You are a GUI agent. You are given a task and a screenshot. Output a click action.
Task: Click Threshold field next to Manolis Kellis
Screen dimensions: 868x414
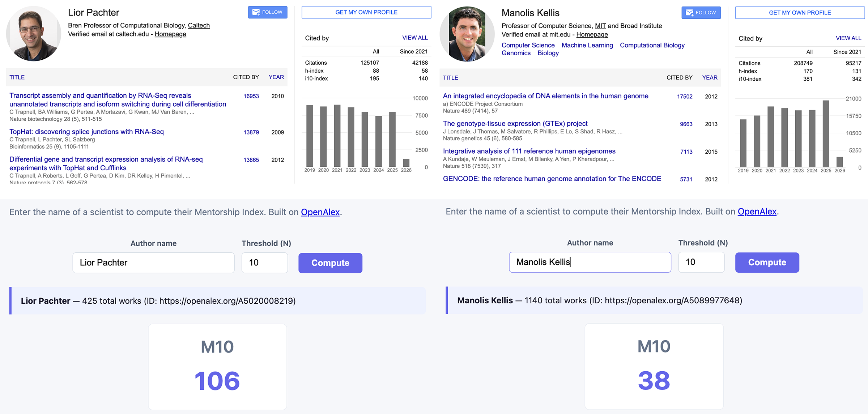point(701,262)
